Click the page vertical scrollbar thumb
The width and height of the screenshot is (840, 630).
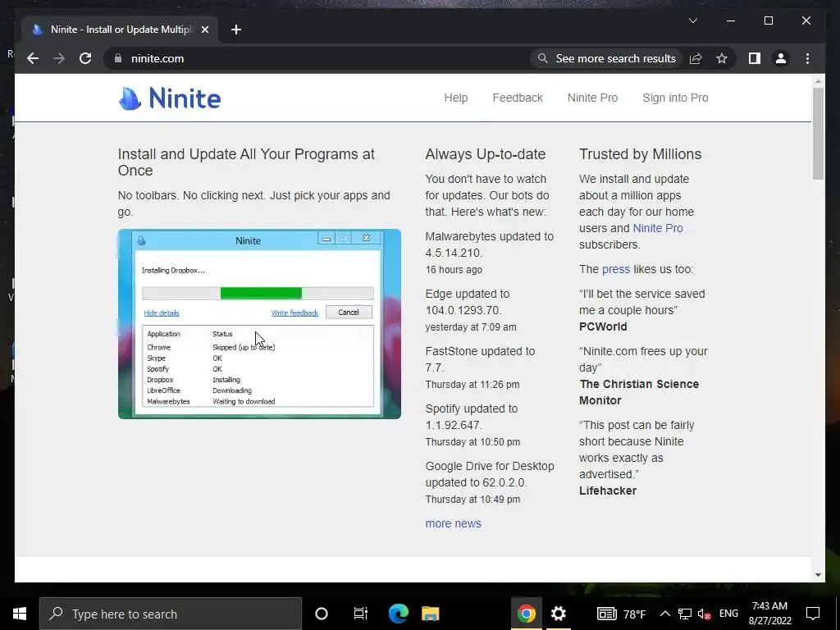[818, 134]
